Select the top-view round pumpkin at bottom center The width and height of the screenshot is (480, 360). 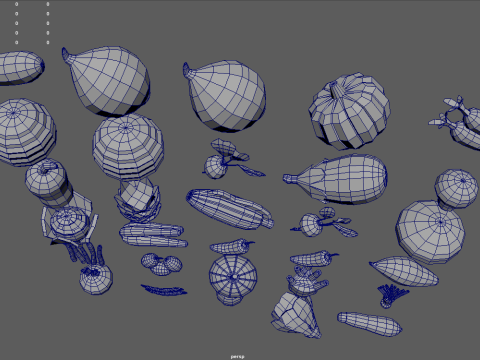(233, 279)
